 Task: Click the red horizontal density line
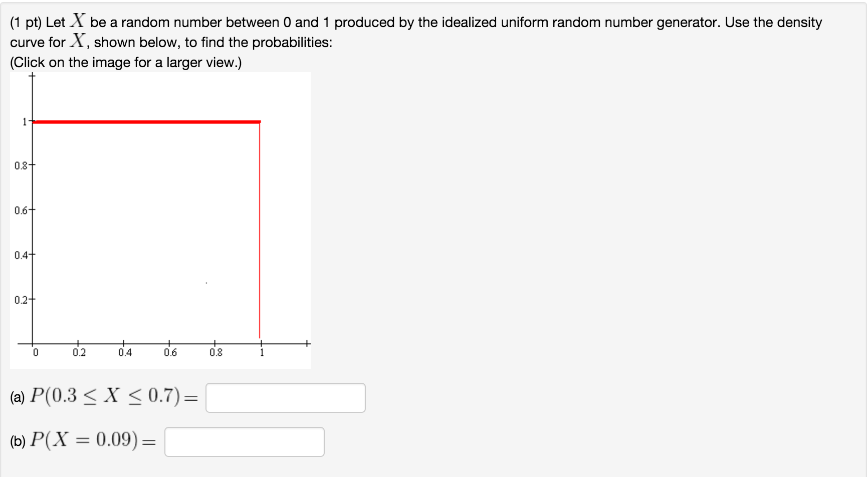[145, 121]
